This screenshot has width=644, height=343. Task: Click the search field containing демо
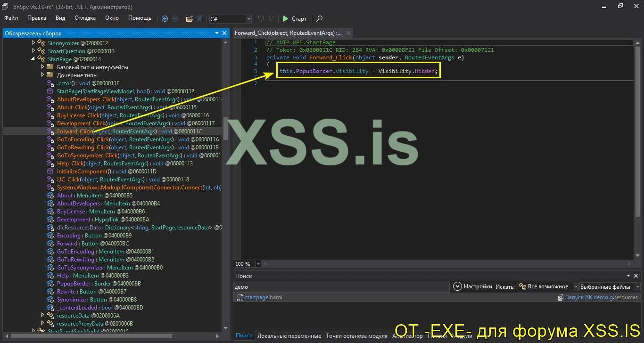[x=341, y=286]
